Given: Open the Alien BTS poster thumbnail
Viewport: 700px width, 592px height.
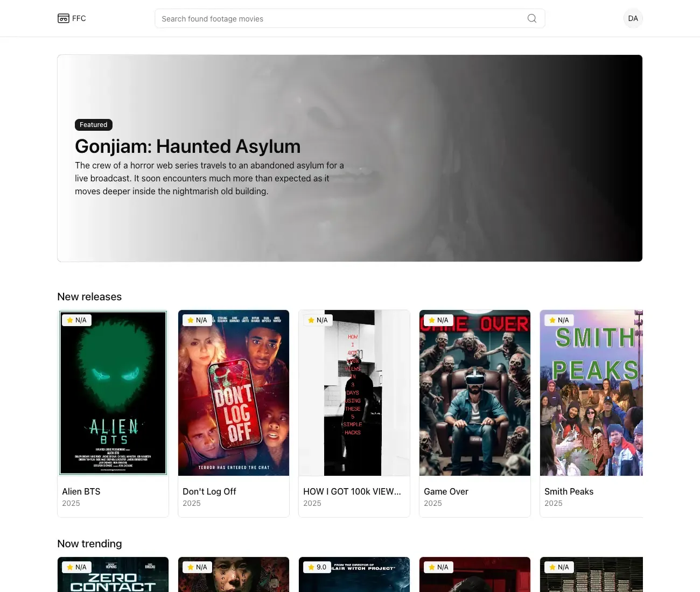Looking at the screenshot, I should [x=113, y=392].
